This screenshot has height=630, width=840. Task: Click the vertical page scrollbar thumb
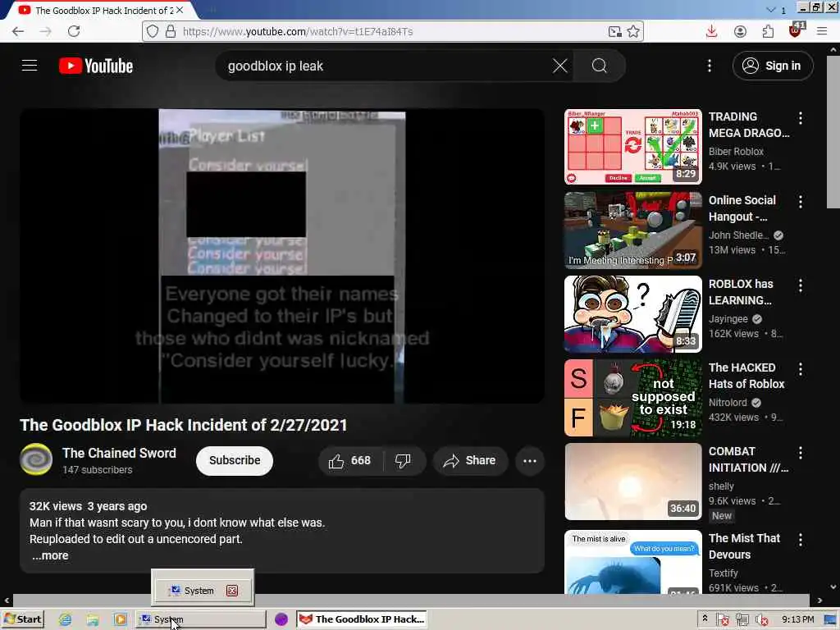click(833, 132)
